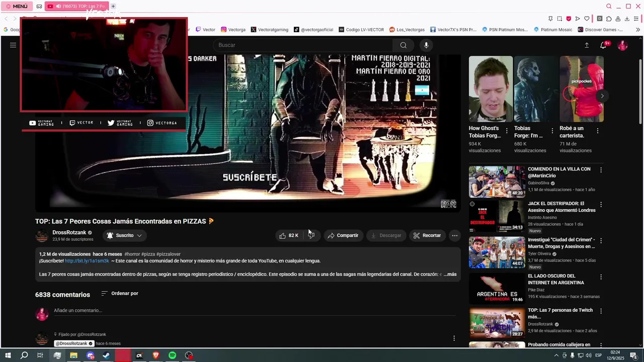Open Brave browser from the taskbar
The height and width of the screenshot is (362, 644).
[156, 355]
